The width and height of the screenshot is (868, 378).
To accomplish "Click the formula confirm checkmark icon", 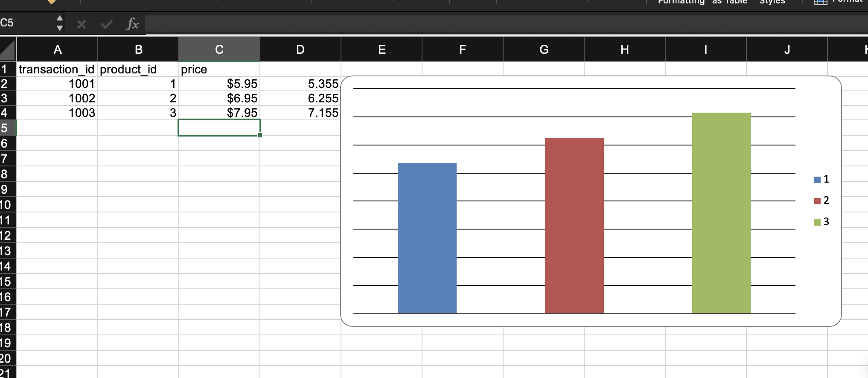I will point(106,24).
